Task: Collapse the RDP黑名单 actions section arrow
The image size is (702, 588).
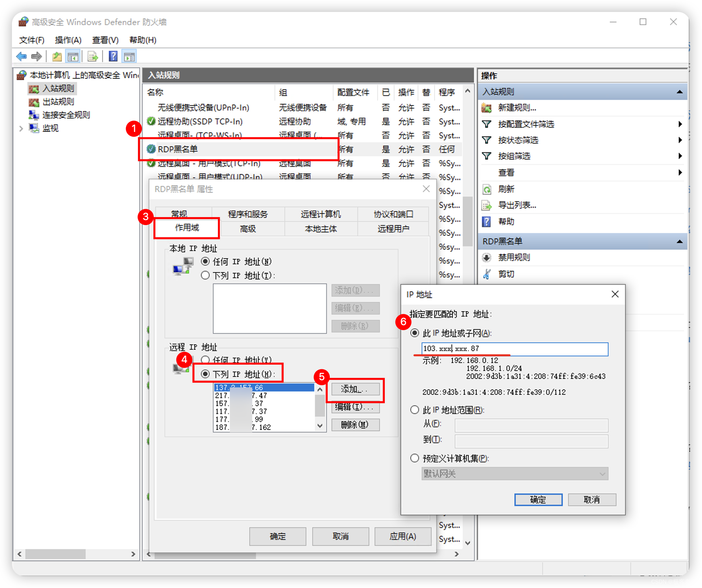Action: point(679,241)
